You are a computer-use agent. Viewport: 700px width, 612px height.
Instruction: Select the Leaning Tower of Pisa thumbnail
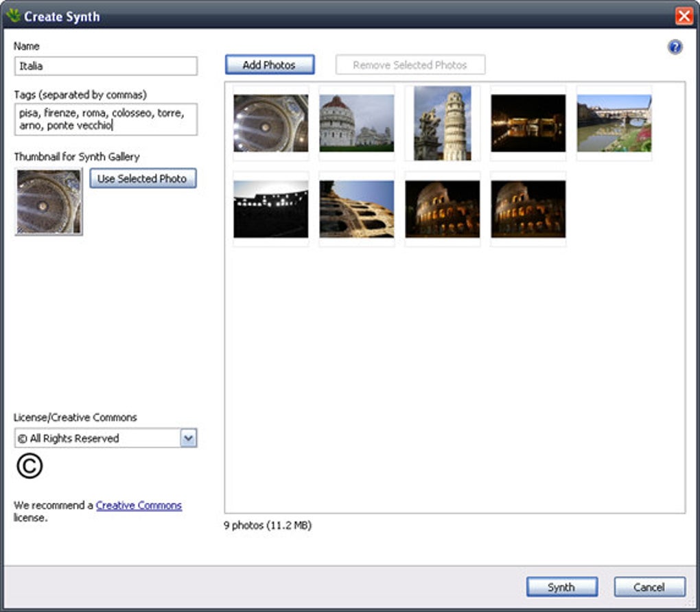[x=443, y=123]
